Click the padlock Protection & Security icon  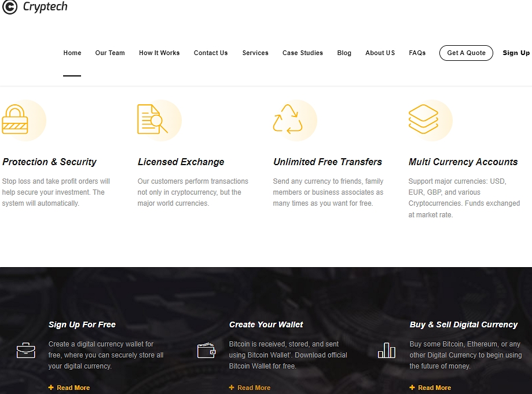tap(15, 119)
